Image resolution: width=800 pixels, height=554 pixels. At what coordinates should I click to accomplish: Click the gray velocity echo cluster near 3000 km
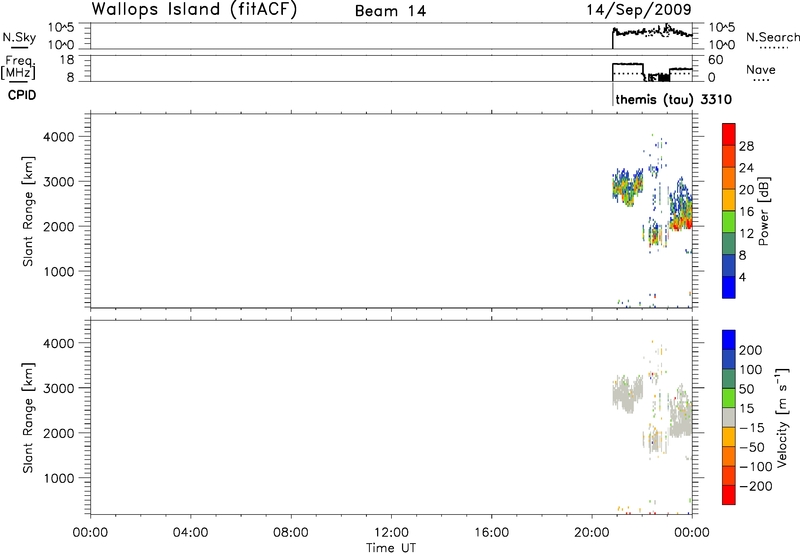point(628,394)
